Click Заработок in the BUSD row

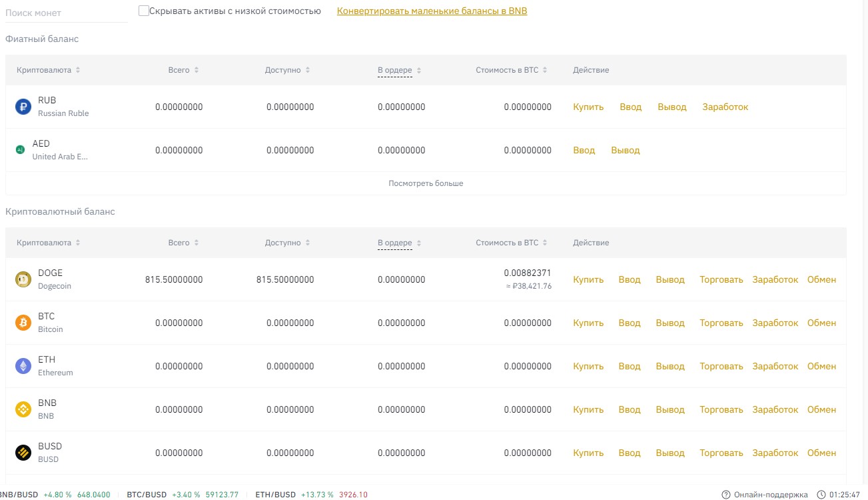[x=775, y=453]
